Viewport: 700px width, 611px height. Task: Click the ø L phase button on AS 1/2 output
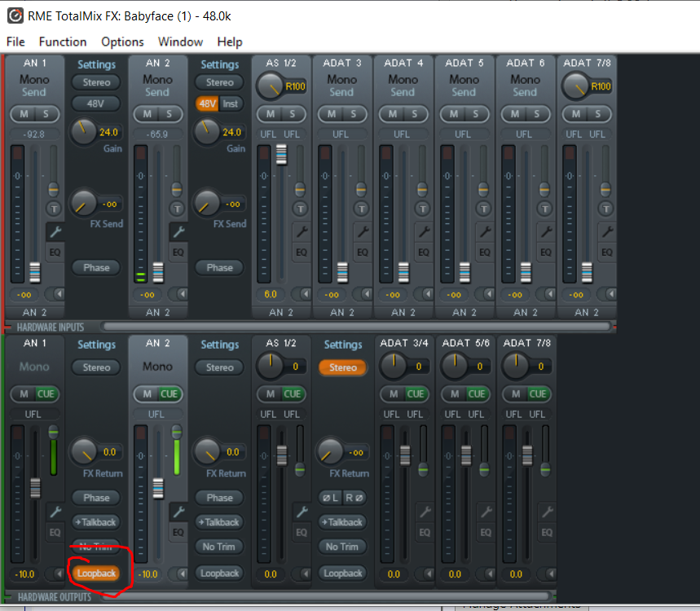pyautogui.click(x=330, y=498)
